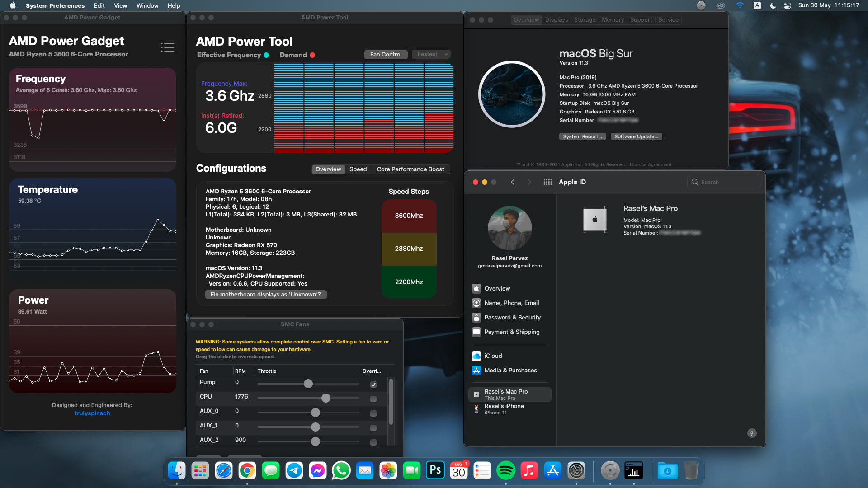
Task: Switch to the Core Performance Boost tab
Action: pyautogui.click(x=410, y=169)
